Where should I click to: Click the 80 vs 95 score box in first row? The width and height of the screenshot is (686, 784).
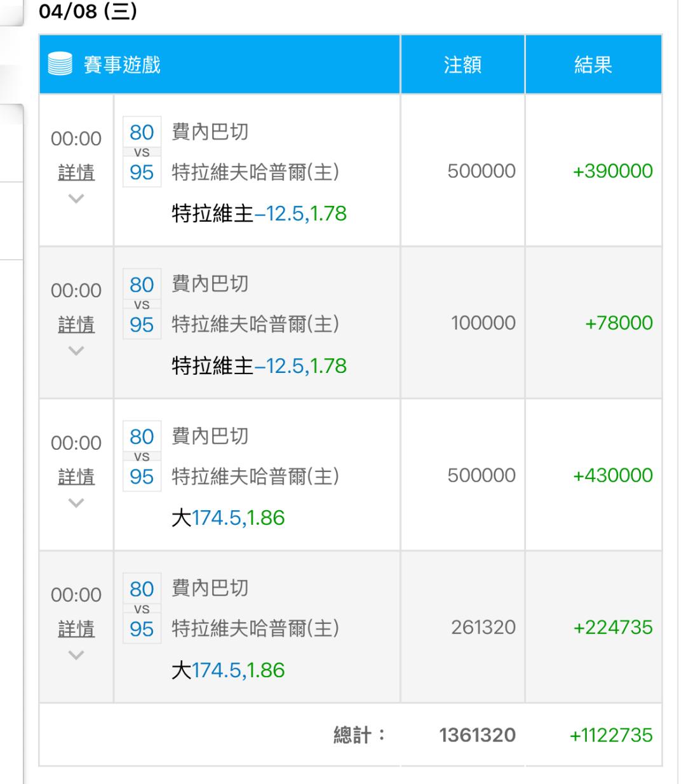pyautogui.click(x=142, y=152)
